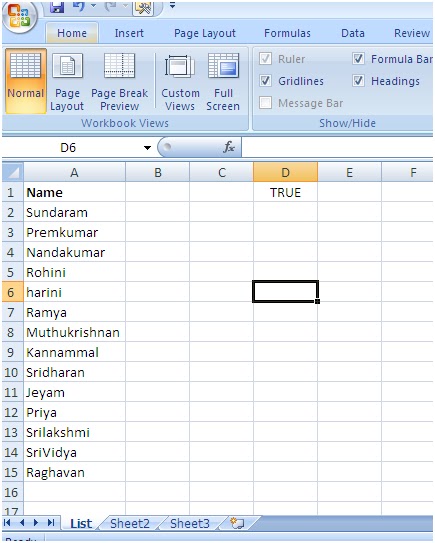Select the cell with Jeyam
435x543 pixels.
(74, 392)
